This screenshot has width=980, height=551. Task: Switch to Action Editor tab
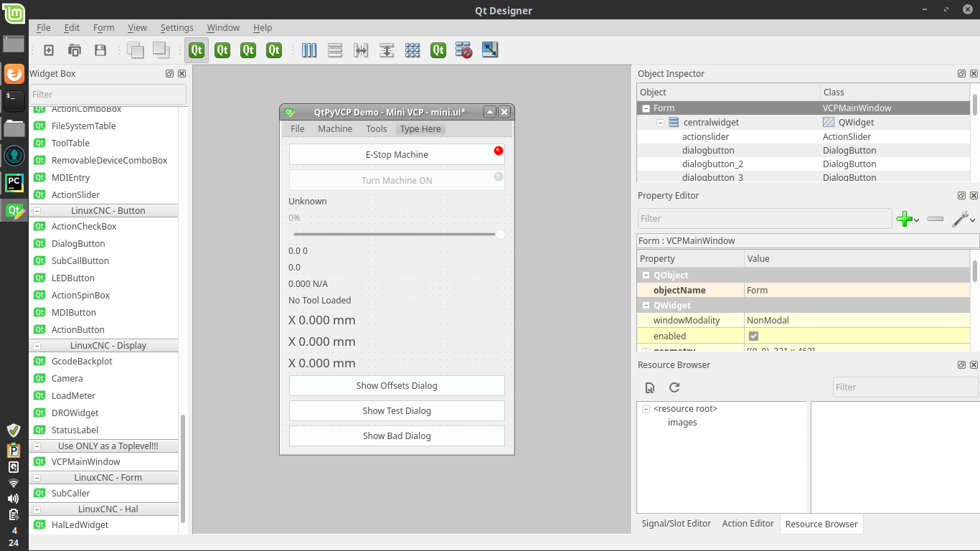pos(748,524)
